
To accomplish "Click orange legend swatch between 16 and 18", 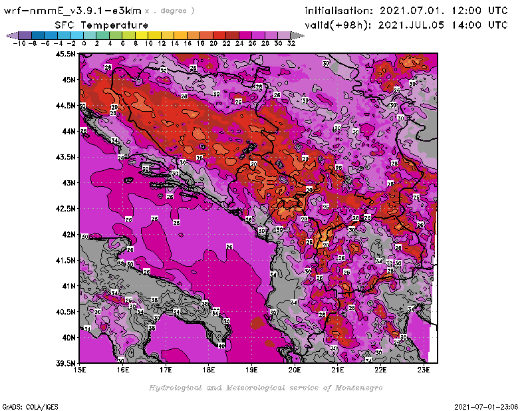I will coord(194,35).
